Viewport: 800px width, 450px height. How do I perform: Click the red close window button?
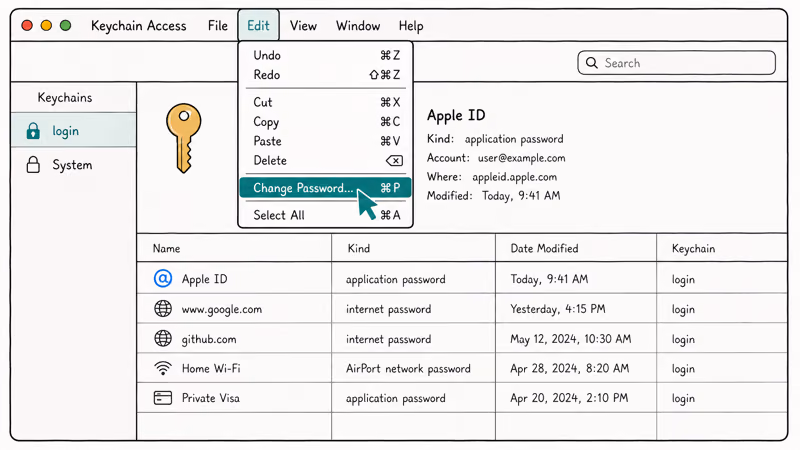tap(27, 25)
